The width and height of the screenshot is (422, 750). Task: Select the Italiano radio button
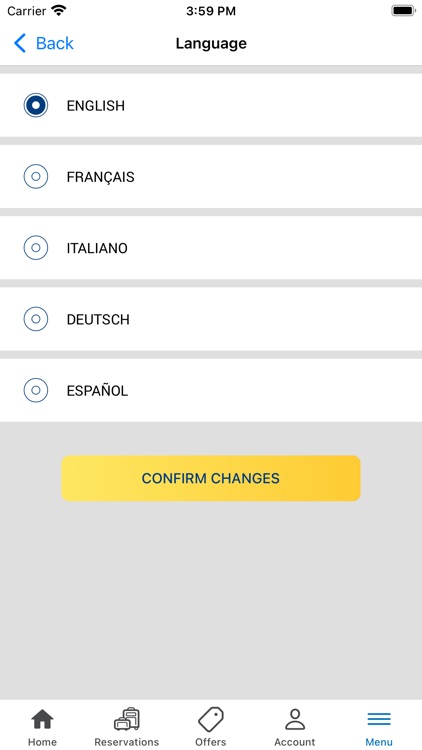point(36,248)
